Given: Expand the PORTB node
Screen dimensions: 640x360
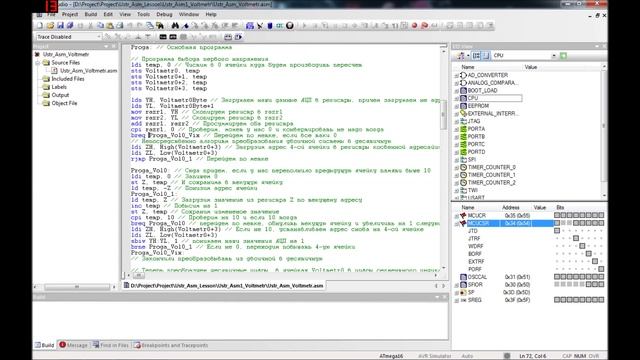Looking at the screenshot, I should pyautogui.click(x=456, y=137).
